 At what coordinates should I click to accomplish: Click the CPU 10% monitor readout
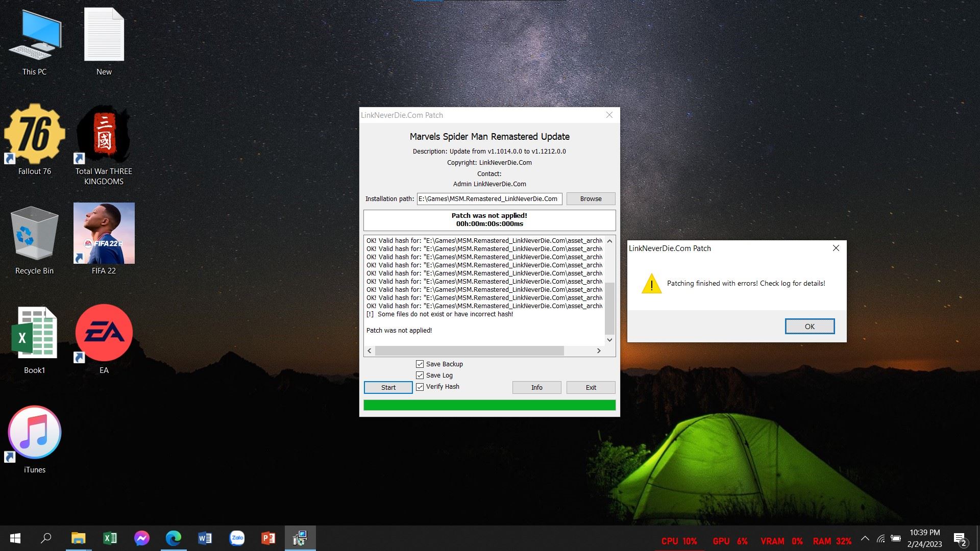(679, 541)
